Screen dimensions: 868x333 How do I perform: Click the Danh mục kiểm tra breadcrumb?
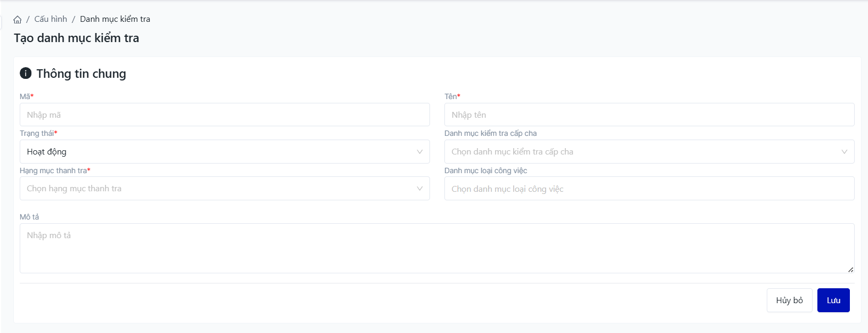[115, 19]
